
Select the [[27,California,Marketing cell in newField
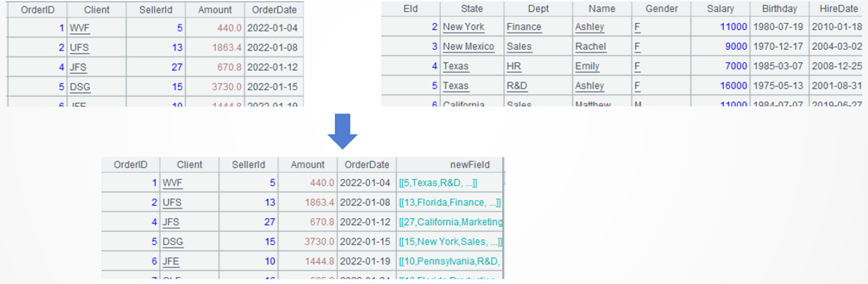(x=450, y=222)
